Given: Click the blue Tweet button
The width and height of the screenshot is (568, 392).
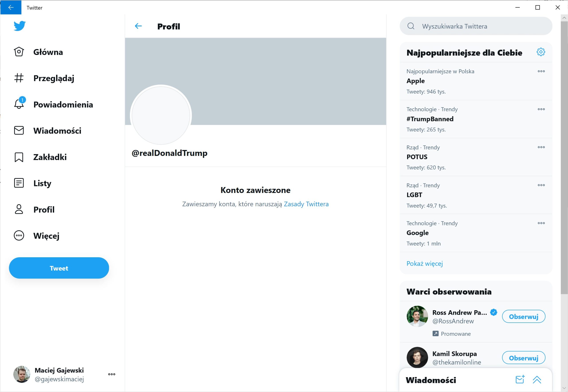Looking at the screenshot, I should pyautogui.click(x=59, y=268).
